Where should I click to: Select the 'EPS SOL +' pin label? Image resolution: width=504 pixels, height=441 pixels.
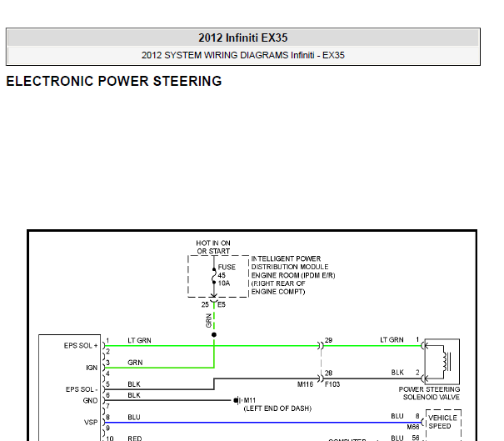[x=81, y=345]
